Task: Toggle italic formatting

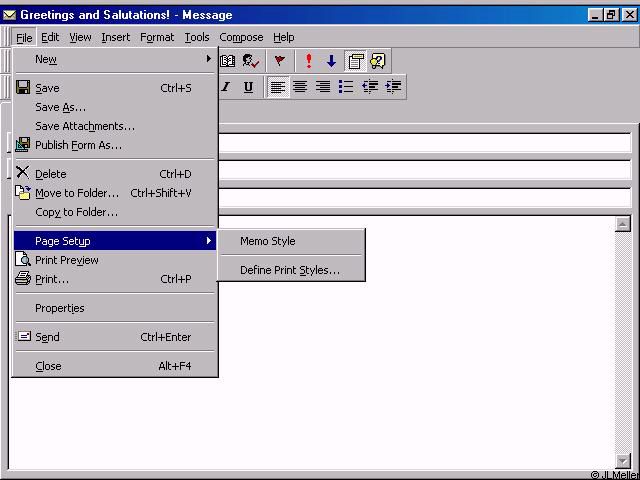Action: click(226, 87)
